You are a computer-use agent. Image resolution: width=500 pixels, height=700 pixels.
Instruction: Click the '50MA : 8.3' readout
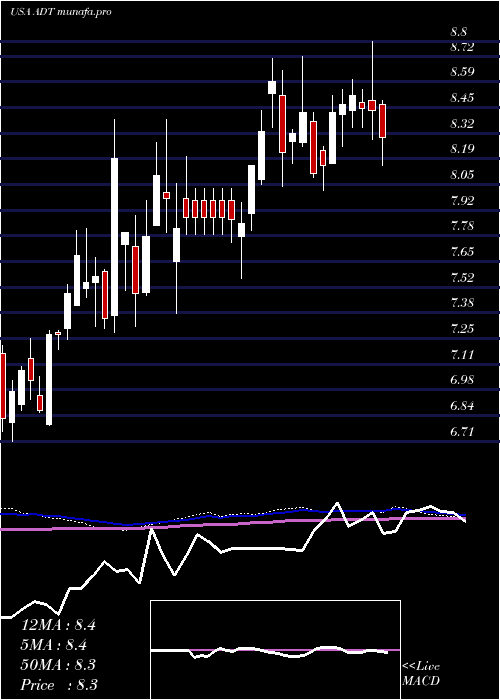(x=58, y=665)
